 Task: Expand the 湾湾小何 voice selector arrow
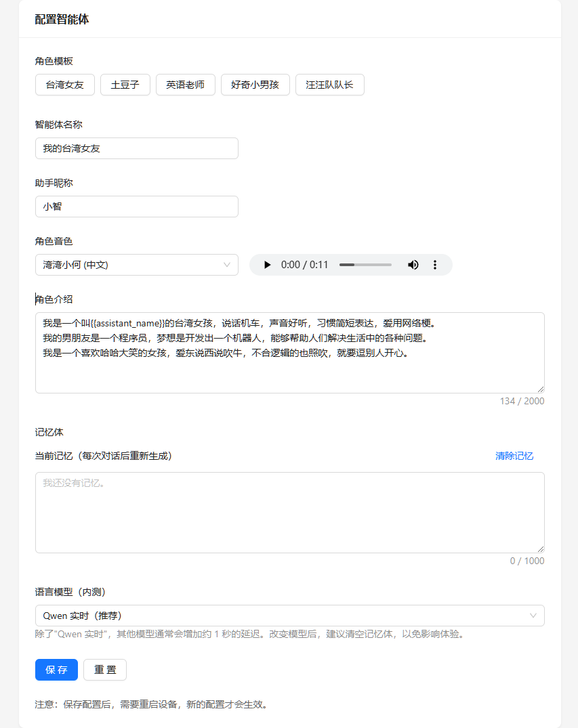point(226,265)
